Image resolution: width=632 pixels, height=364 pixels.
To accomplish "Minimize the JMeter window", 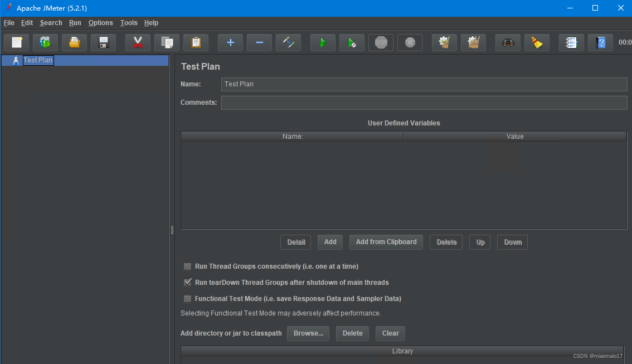I will pos(570,8).
